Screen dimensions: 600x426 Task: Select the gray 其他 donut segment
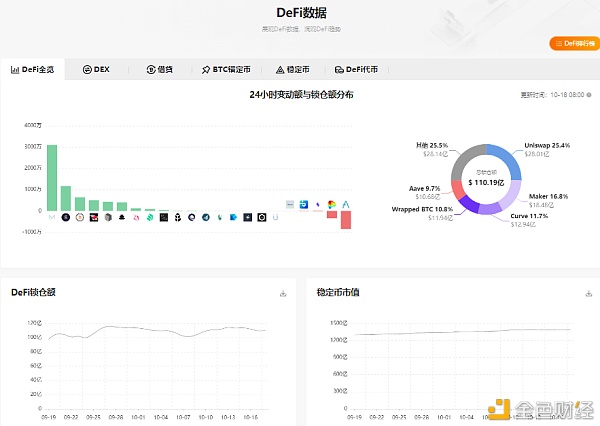tap(465, 158)
